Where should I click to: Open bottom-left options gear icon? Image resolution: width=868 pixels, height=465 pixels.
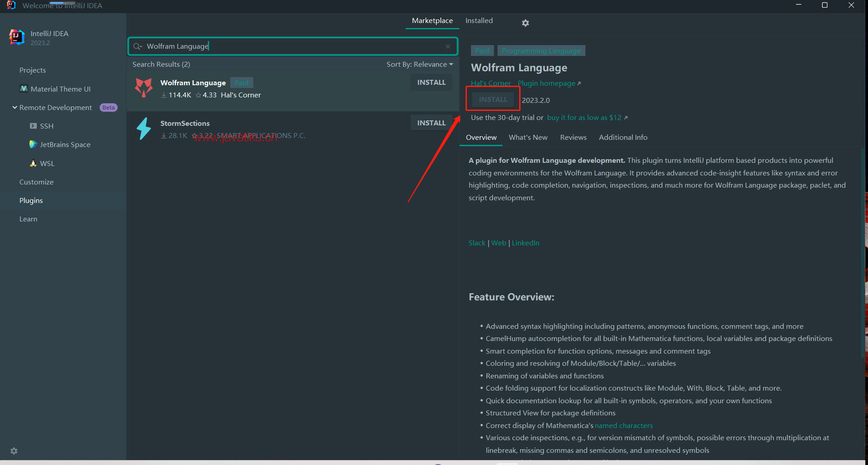click(14, 451)
